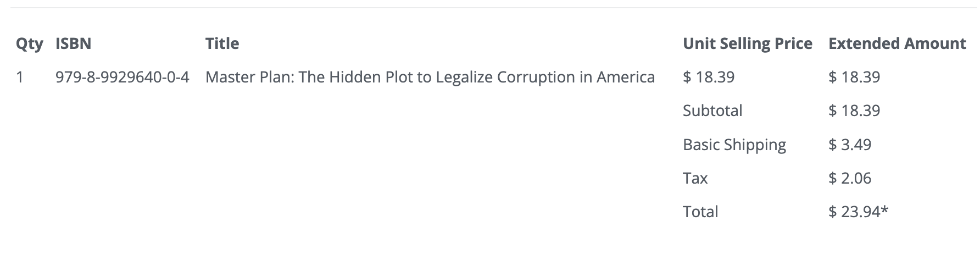Click the Unit Selling Price header

pyautogui.click(x=747, y=44)
